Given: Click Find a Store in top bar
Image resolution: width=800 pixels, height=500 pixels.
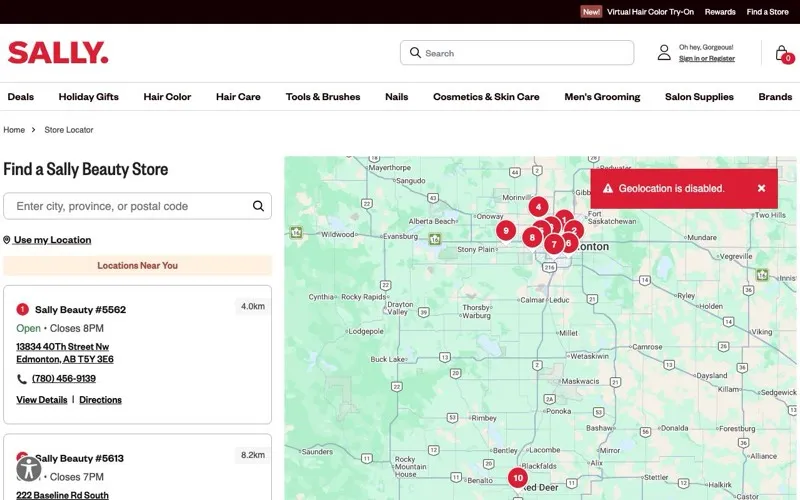Looking at the screenshot, I should 767,12.
